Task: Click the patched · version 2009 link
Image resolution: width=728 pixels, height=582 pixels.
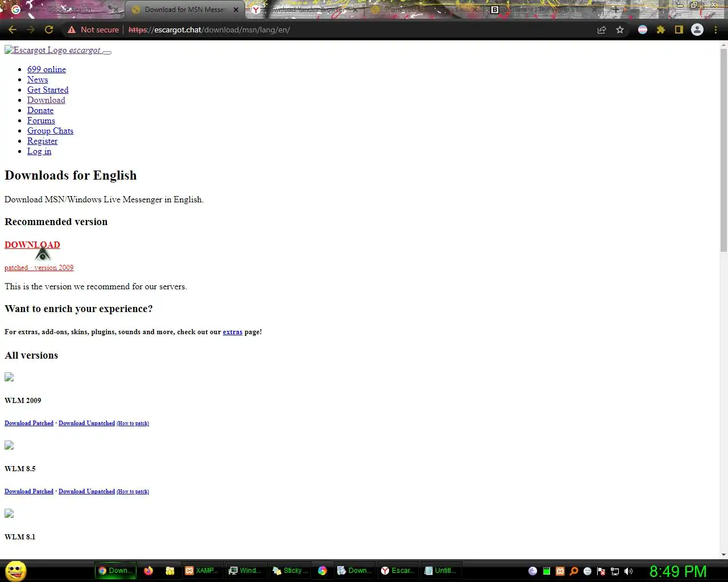Action: [39, 268]
